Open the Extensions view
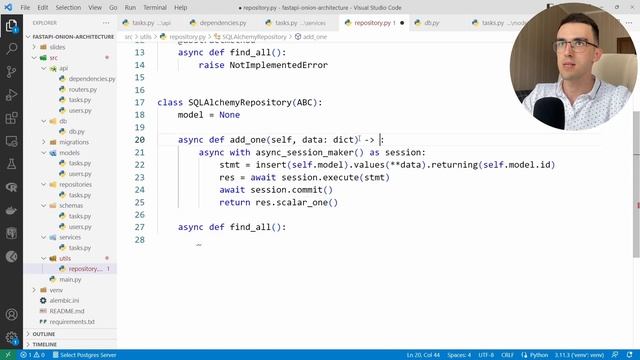 click(11, 118)
